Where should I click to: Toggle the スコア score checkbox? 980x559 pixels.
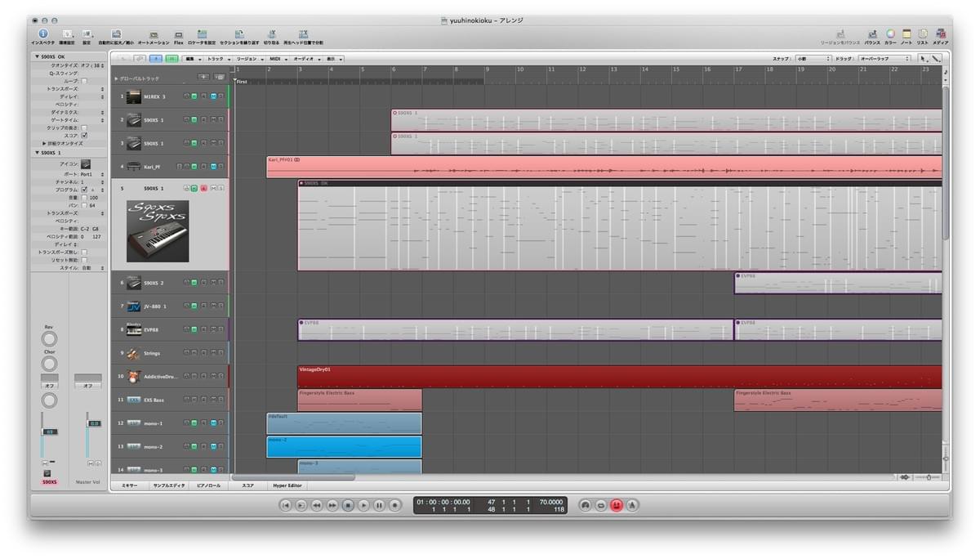[x=84, y=136]
